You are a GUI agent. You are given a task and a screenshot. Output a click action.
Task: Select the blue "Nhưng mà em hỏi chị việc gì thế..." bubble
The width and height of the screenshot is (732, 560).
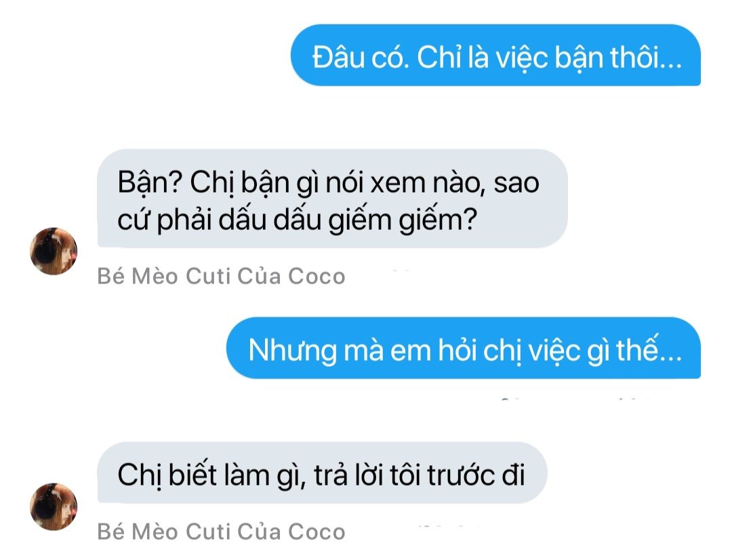coord(464,348)
